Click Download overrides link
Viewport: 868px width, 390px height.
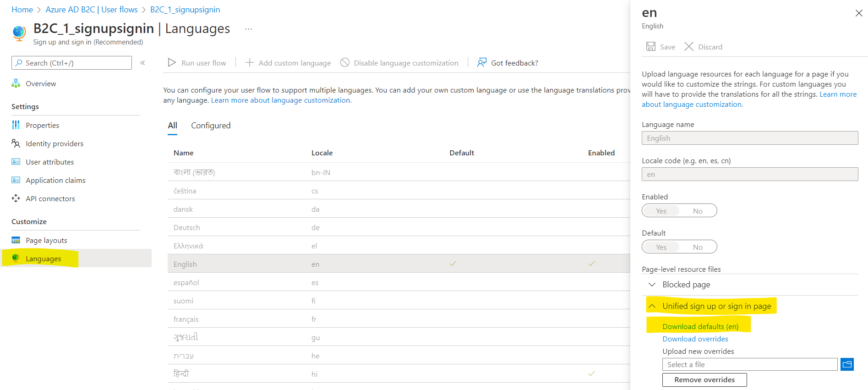(x=695, y=339)
